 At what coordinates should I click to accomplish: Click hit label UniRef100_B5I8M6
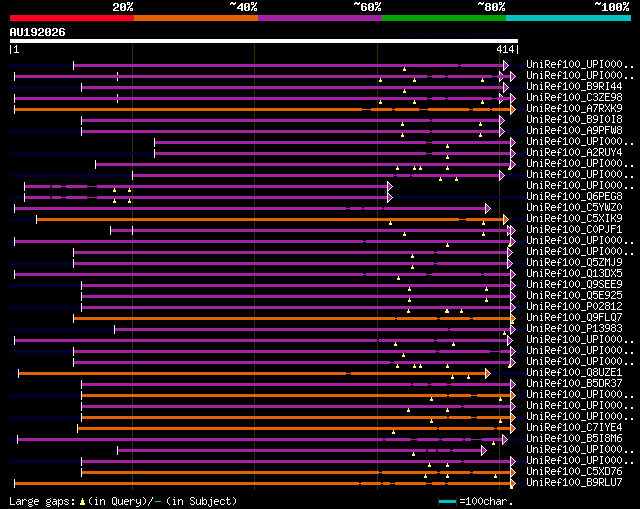click(x=574, y=439)
